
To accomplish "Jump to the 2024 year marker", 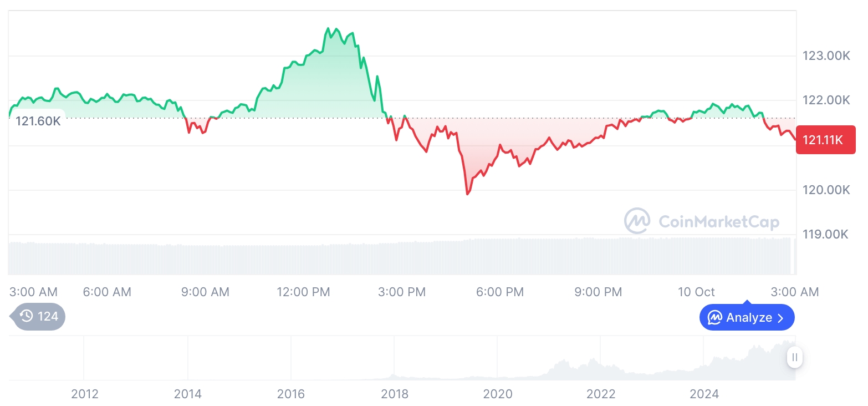I will pyautogui.click(x=704, y=394).
